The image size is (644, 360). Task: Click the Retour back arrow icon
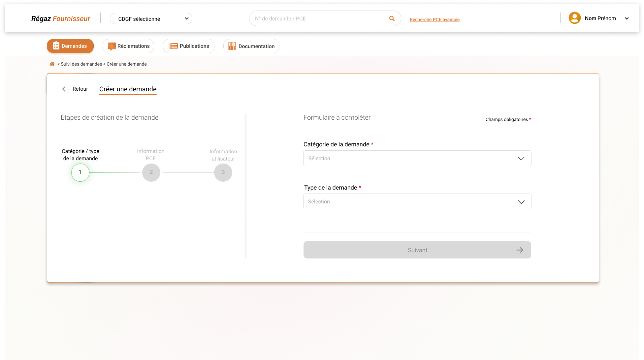(x=66, y=89)
